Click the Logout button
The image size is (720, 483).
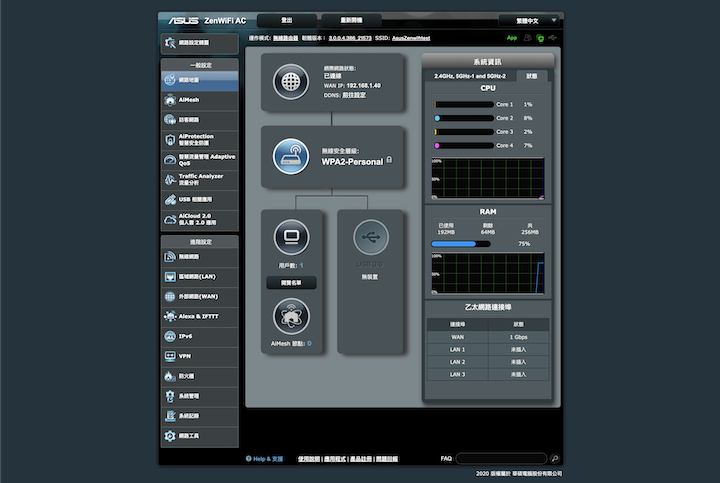click(287, 21)
